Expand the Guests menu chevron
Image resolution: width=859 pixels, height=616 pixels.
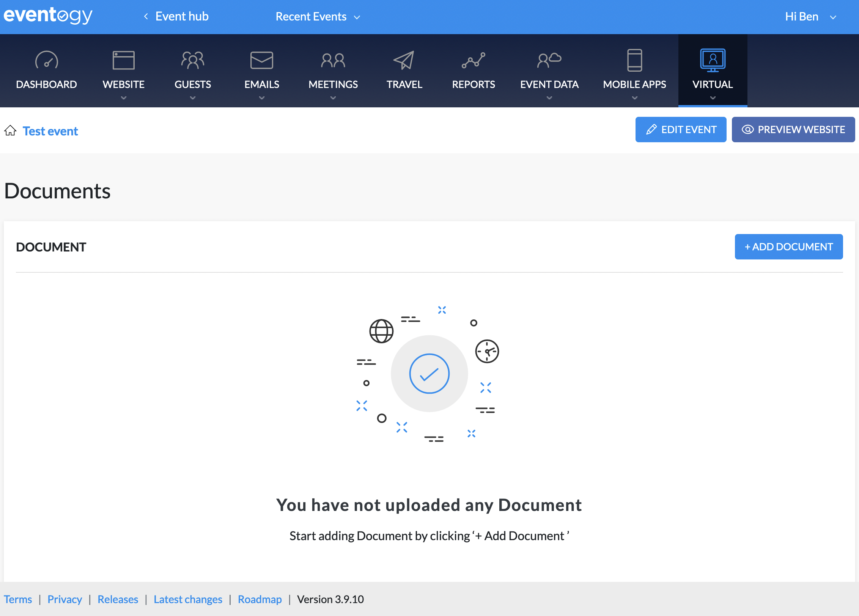pyautogui.click(x=192, y=98)
